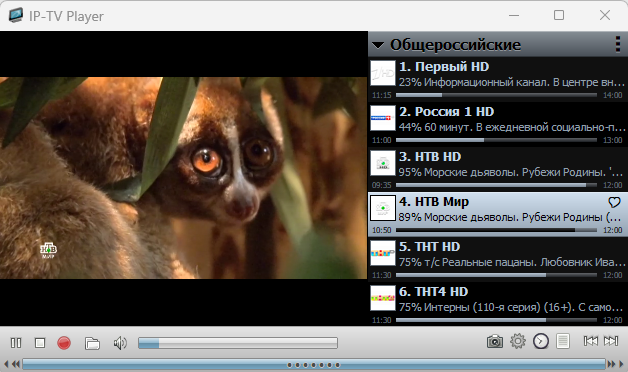
Task: Select channel 2. Россия 1 HD
Action: (498, 124)
